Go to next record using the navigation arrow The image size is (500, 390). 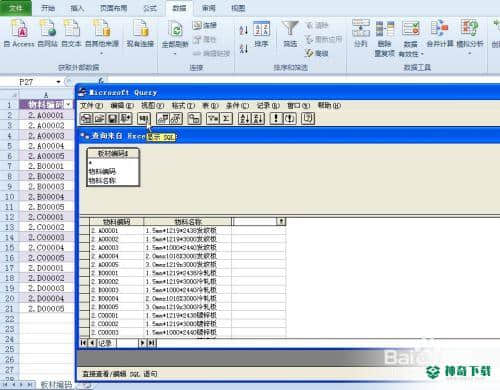[142, 343]
